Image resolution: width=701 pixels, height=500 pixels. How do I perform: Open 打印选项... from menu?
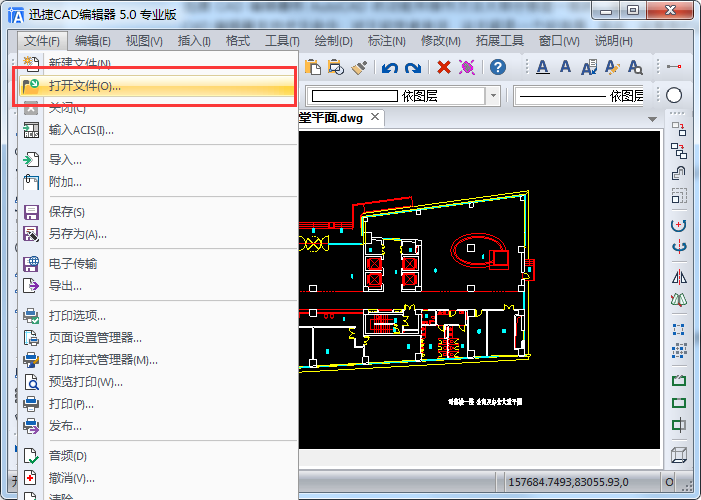(x=157, y=315)
